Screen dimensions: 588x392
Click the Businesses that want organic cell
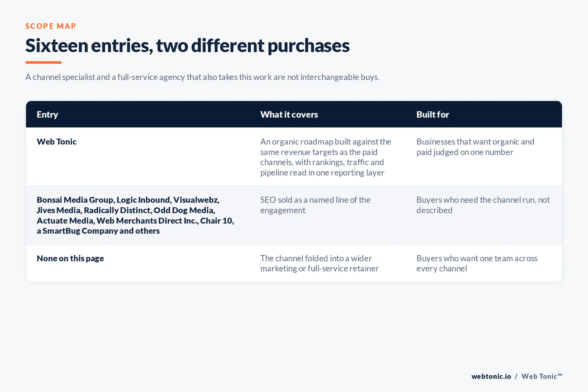tap(475, 147)
